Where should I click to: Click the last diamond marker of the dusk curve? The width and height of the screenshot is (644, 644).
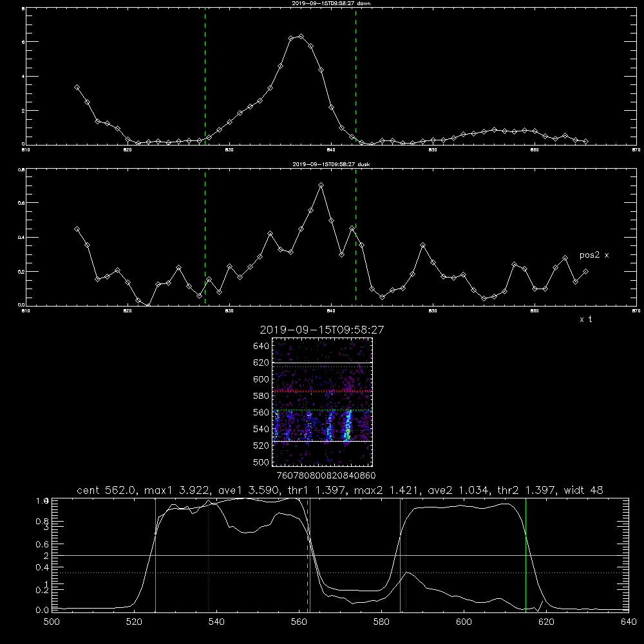(585, 272)
